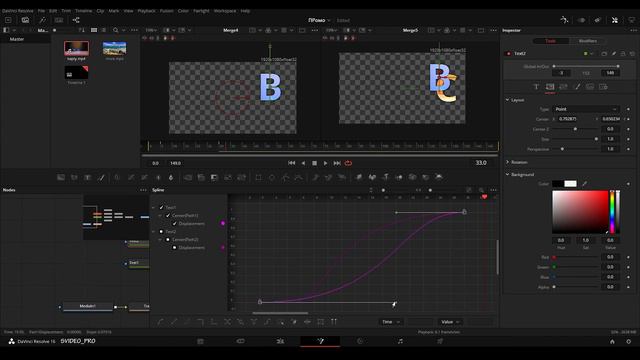Switch to the Edit page tab
Viewport: 640px width, 360px height.
(280, 341)
